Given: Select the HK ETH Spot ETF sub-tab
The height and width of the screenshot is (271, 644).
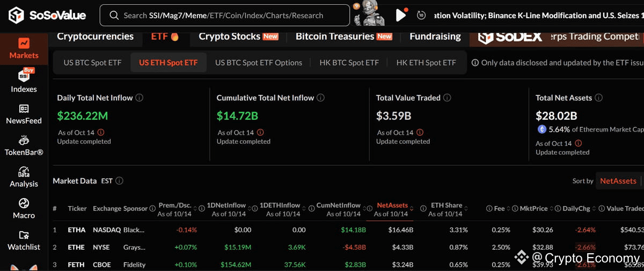Looking at the screenshot, I should (x=426, y=63).
